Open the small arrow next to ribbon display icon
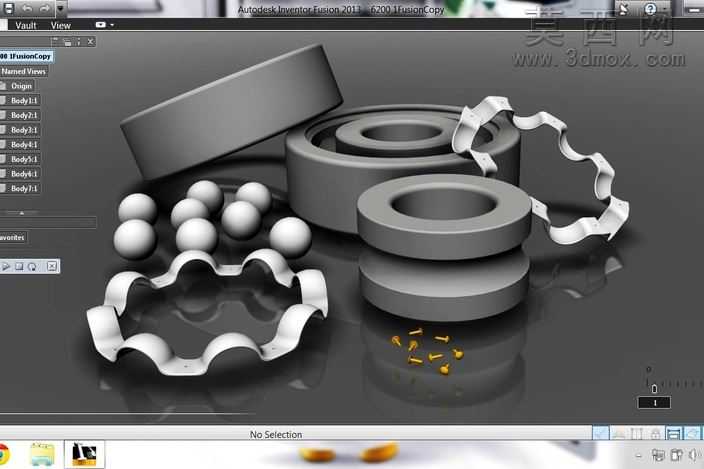This screenshot has width=704, height=469. 112,25
